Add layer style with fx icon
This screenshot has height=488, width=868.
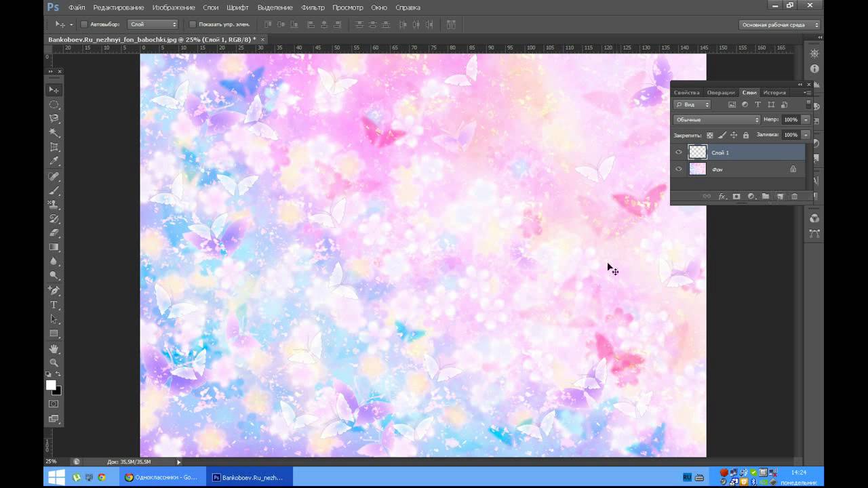coord(722,197)
